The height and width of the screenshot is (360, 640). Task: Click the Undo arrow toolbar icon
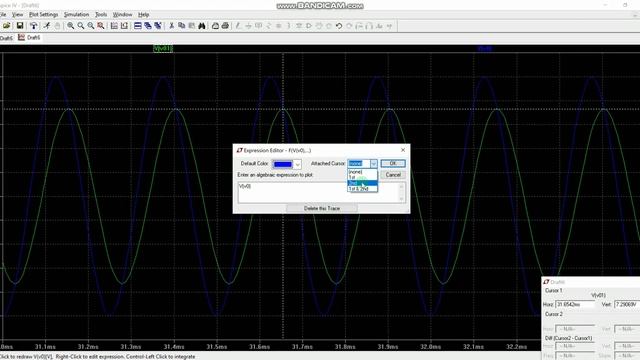[339, 26]
